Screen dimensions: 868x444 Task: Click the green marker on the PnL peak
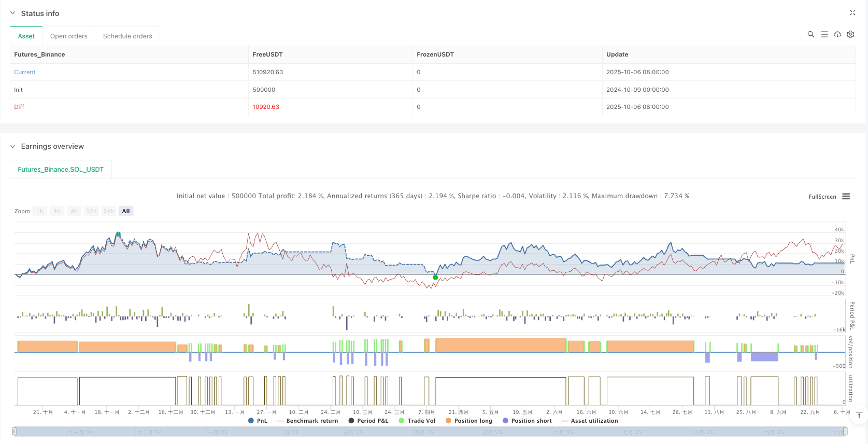(x=118, y=234)
